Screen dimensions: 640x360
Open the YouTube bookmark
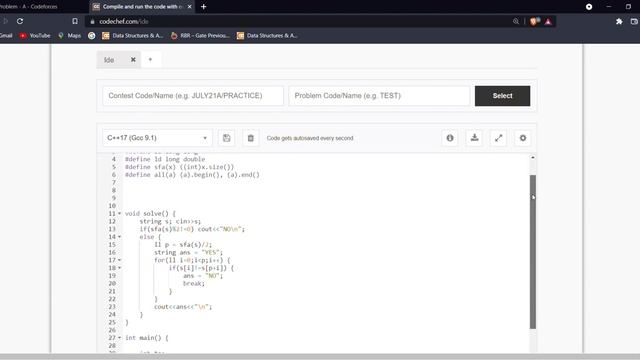click(x=35, y=36)
